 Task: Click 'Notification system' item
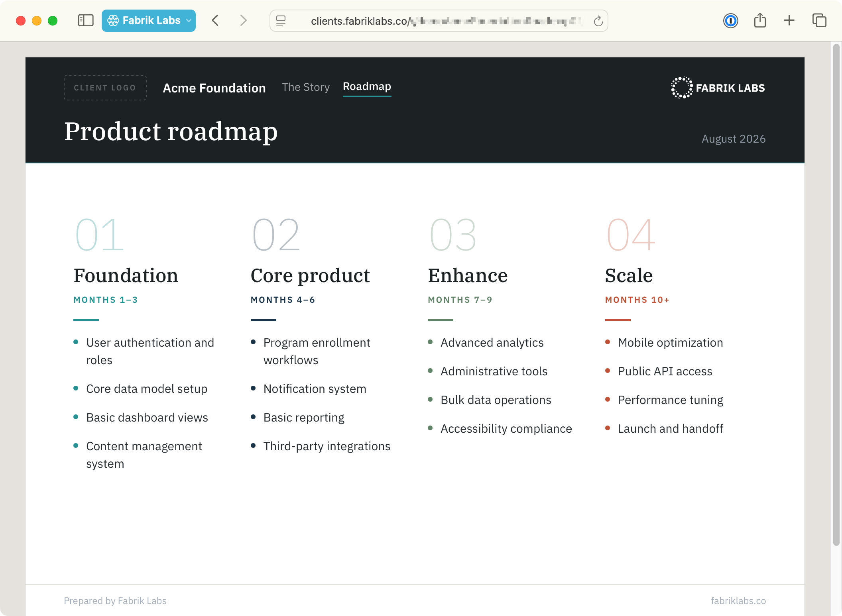(x=315, y=389)
